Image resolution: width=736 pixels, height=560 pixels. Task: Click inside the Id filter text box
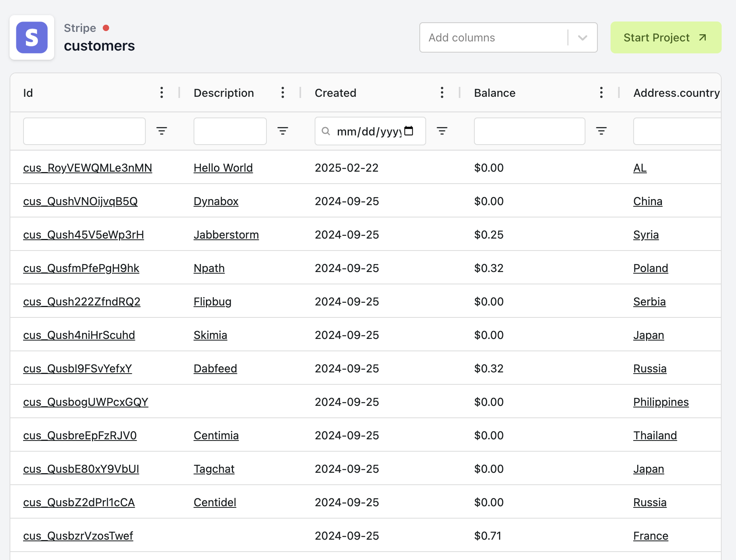84,131
